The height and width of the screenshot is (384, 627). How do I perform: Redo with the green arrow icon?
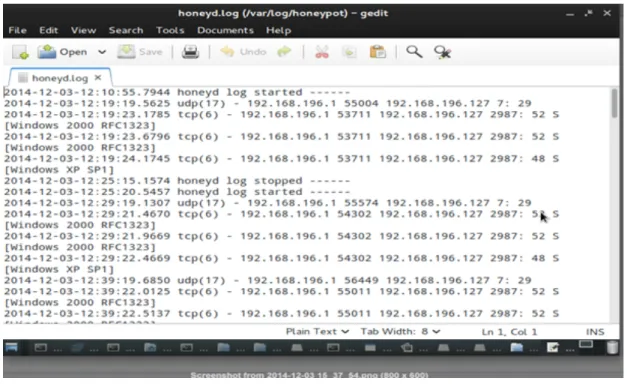coord(284,52)
